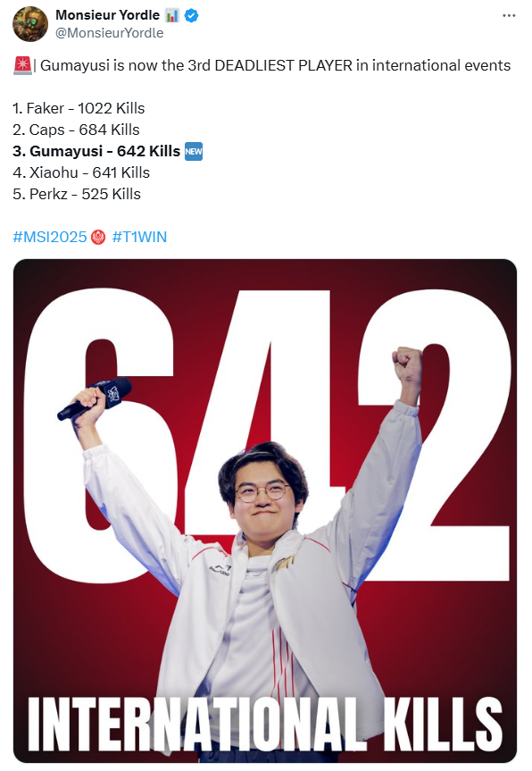Click the Caps - 684 Kills line
Screen dimensions: 532x771
point(76,130)
